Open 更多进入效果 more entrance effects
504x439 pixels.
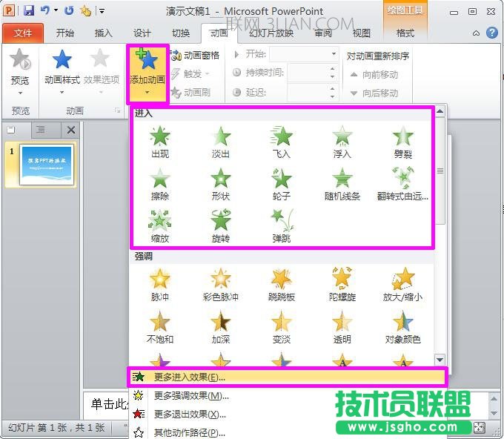pos(287,377)
